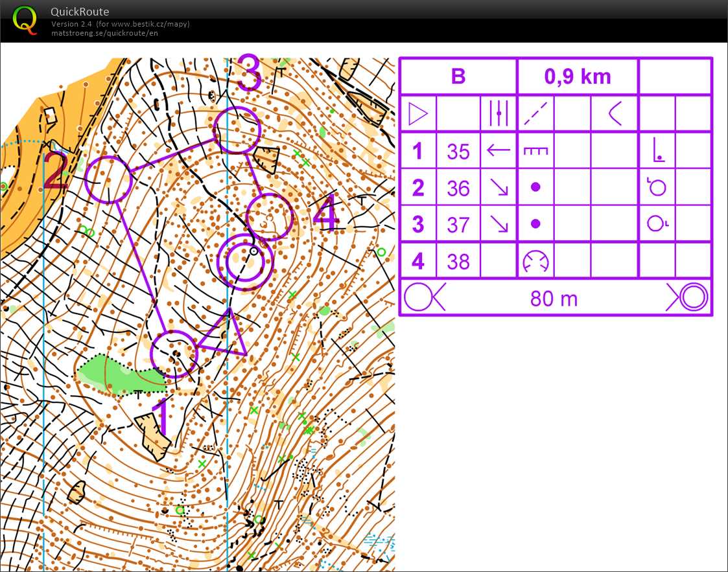Select the course name B cell
Screen dimensions: 728x572
click(458, 76)
